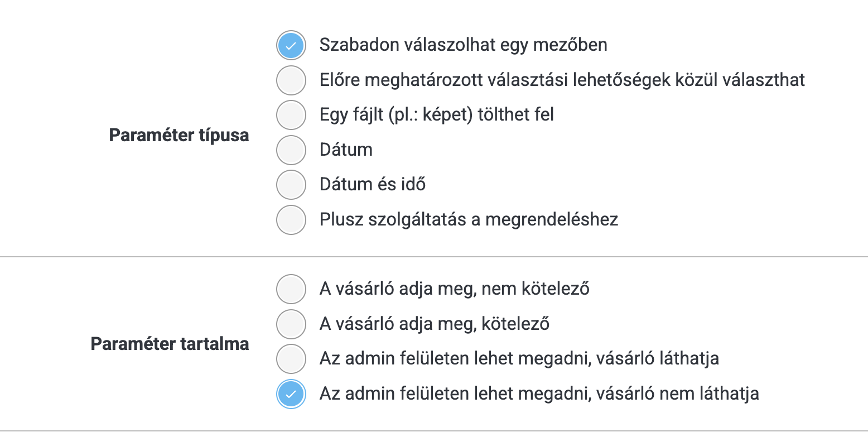Click the 'Plusz szolgáltatás a megrendeléshez' label text
This screenshot has width=868, height=432.
click(469, 219)
